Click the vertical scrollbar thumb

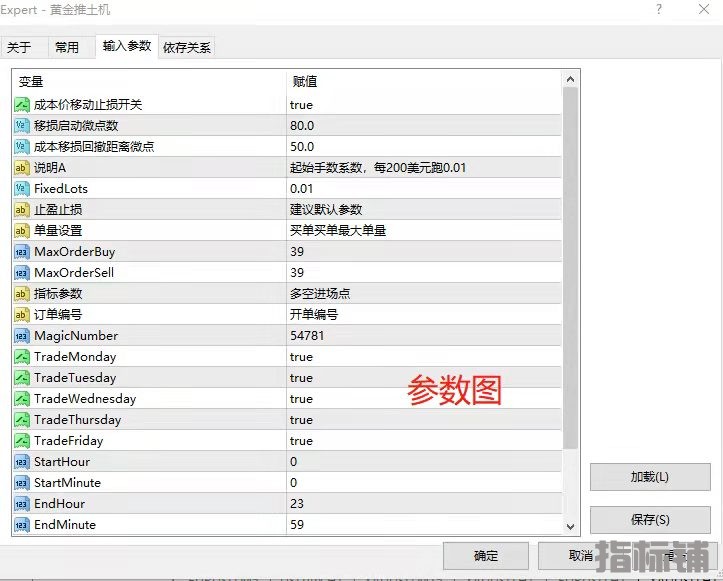(x=570, y=268)
